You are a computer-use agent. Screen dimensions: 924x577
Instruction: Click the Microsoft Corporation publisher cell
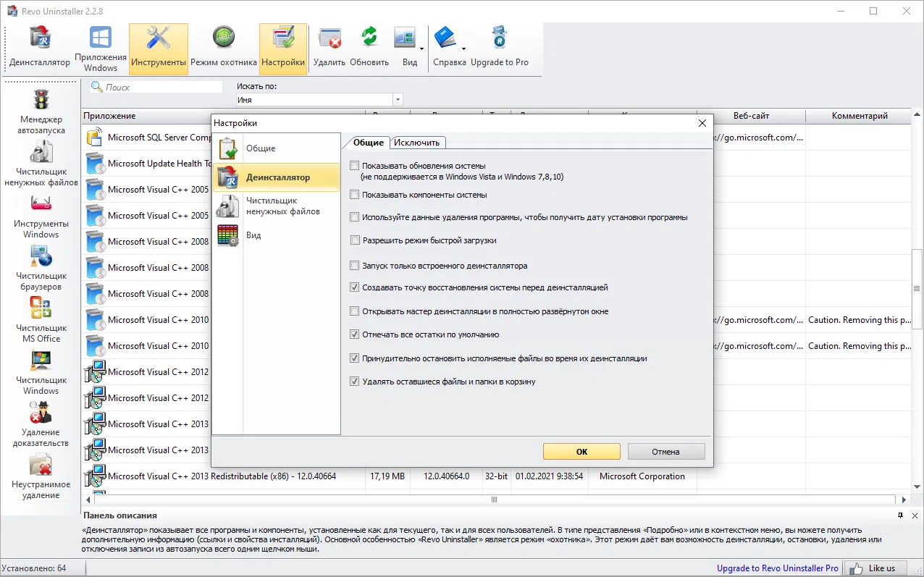[x=642, y=476]
